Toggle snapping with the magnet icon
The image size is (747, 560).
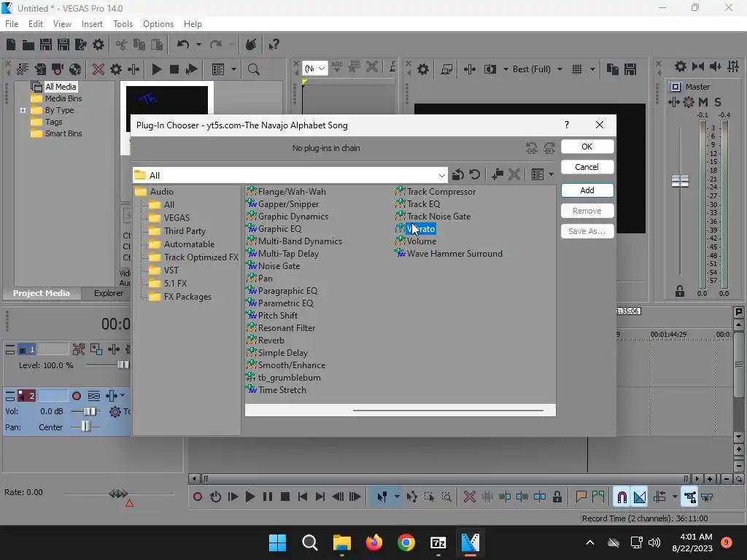[x=622, y=497]
